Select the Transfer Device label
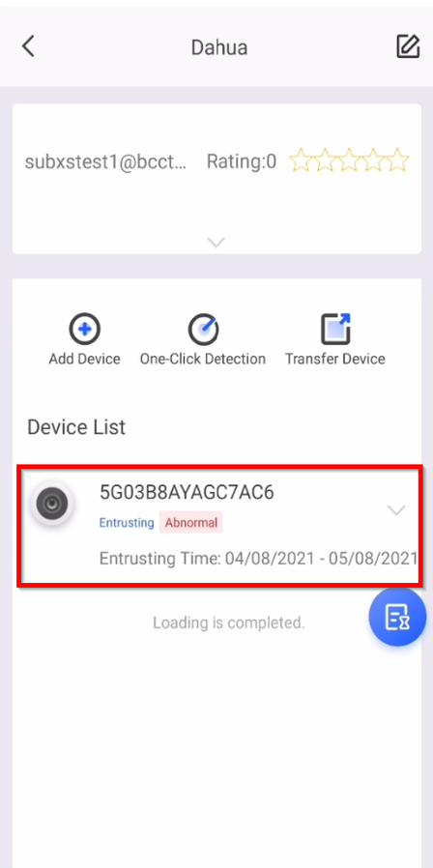This screenshot has width=433, height=868. pyautogui.click(x=335, y=359)
